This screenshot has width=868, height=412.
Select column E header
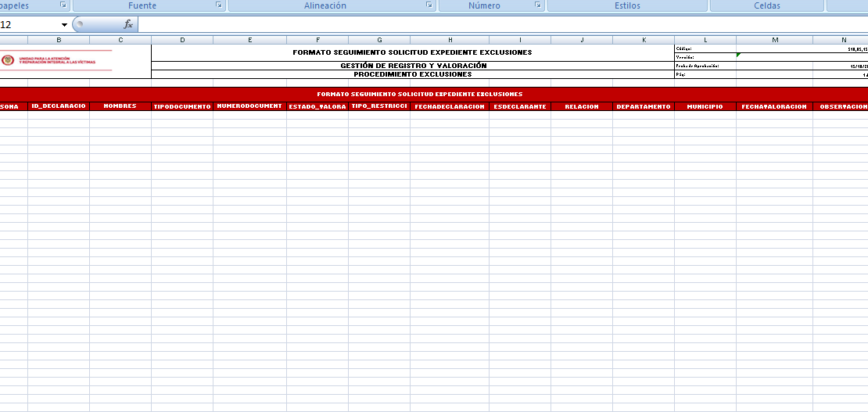[249, 40]
